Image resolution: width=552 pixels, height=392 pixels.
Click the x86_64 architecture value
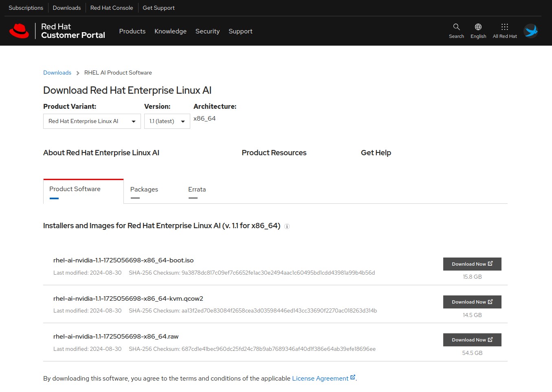(x=205, y=119)
